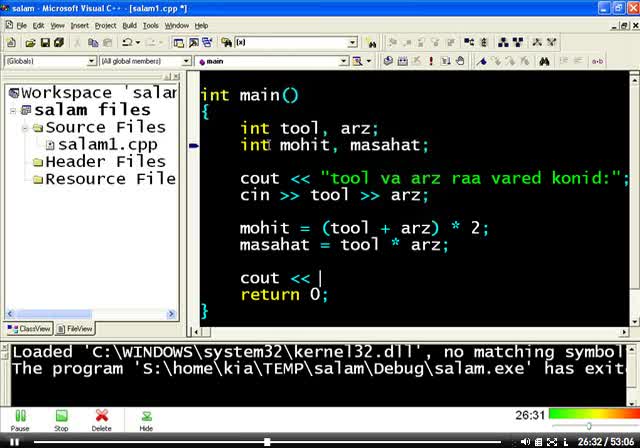640x448 pixels.
Task: Click the Build toolbar icon
Action: (x=402, y=61)
